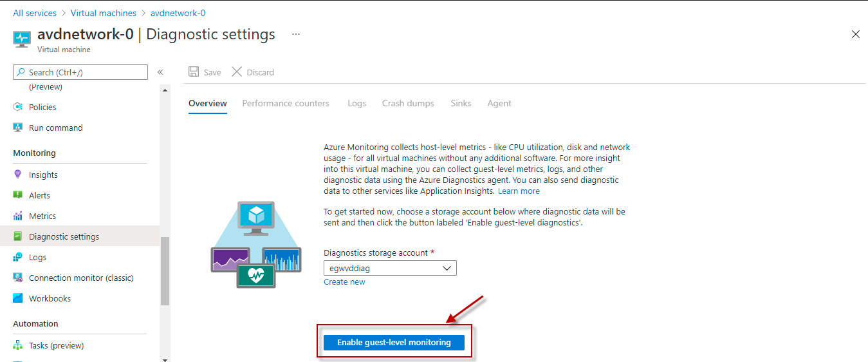Click the Metrics chart icon
This screenshot has width=868, height=362.
click(x=18, y=216)
